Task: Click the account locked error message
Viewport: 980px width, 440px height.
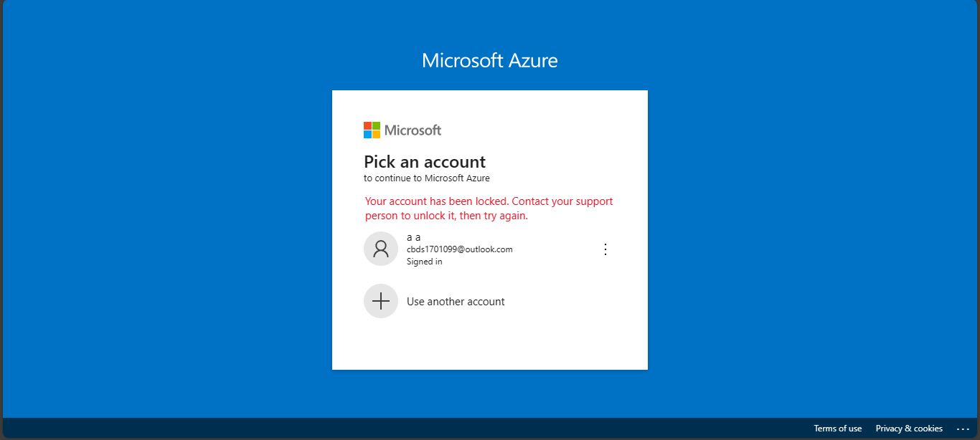Action: tap(489, 209)
